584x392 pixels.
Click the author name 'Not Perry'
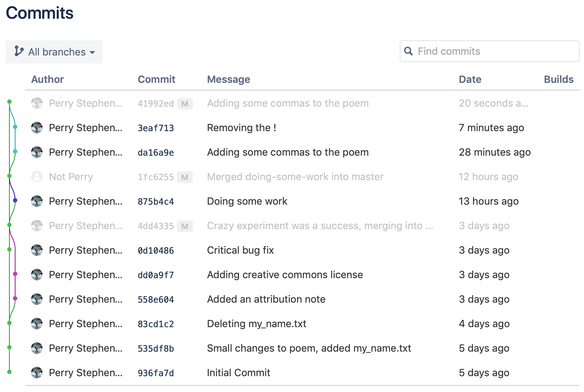tap(71, 177)
